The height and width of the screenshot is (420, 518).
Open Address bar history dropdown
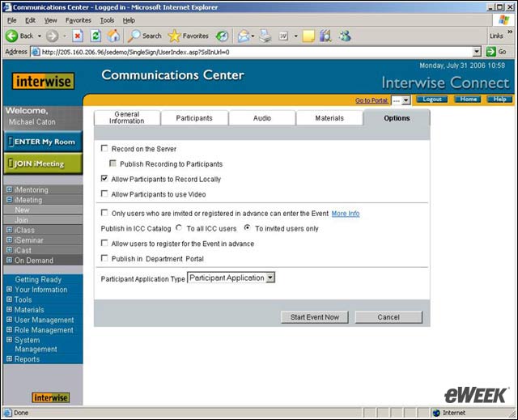pyautogui.click(x=477, y=52)
